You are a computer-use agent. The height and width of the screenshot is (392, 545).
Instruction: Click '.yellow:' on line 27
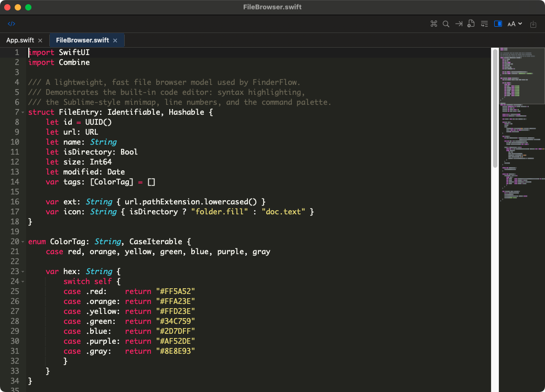[103, 312]
